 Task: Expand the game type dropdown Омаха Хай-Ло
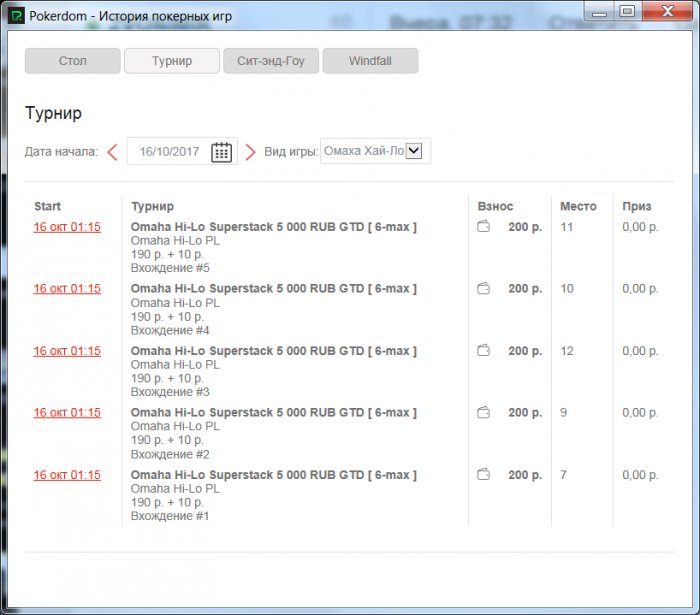[415, 151]
